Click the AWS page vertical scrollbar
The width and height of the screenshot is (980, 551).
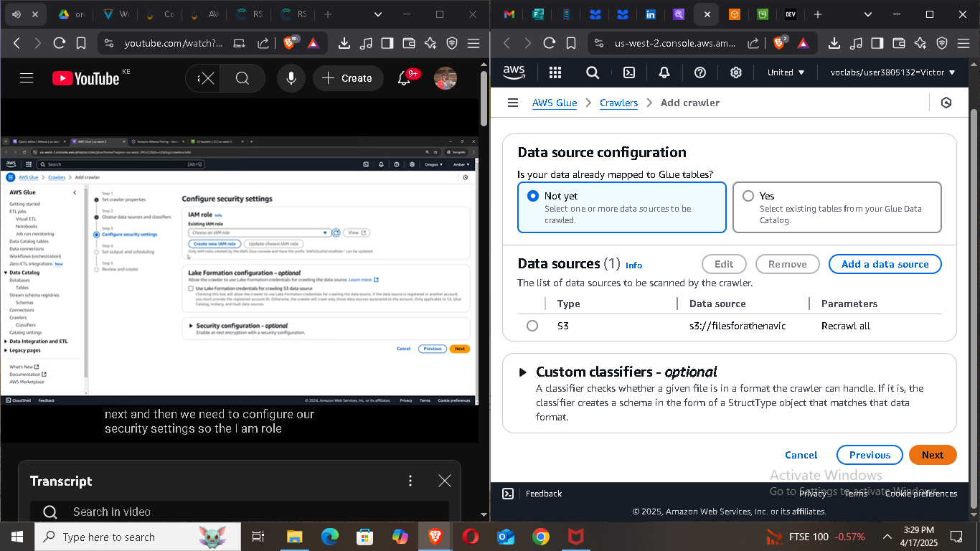pos(974,309)
